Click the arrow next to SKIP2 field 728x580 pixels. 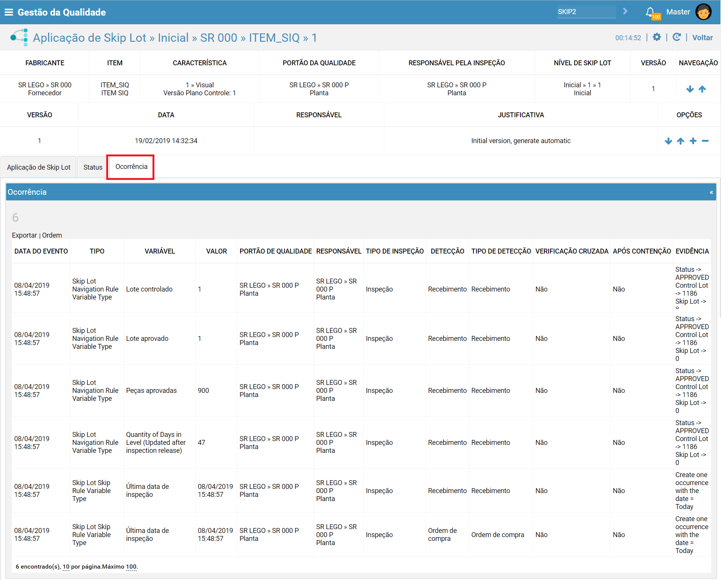(625, 11)
